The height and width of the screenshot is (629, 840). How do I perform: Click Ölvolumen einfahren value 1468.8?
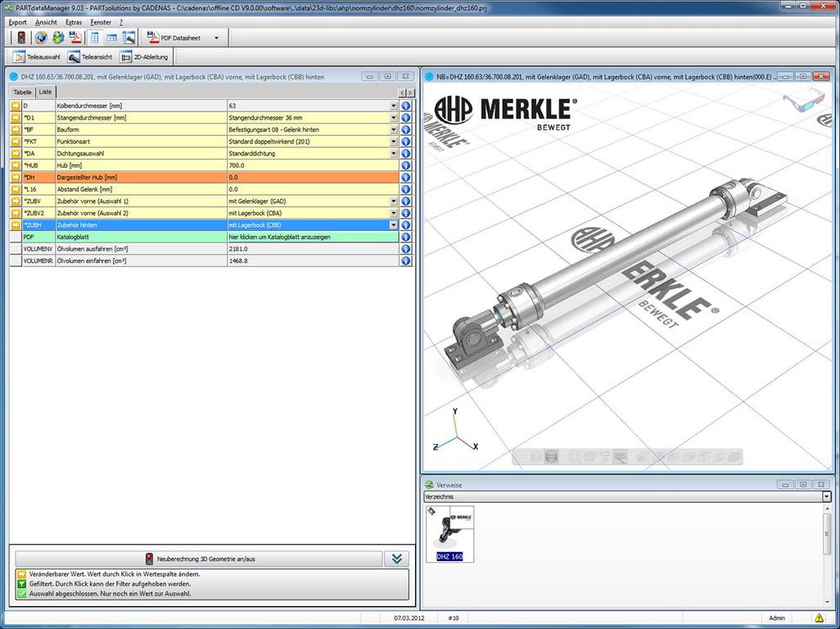point(313,261)
